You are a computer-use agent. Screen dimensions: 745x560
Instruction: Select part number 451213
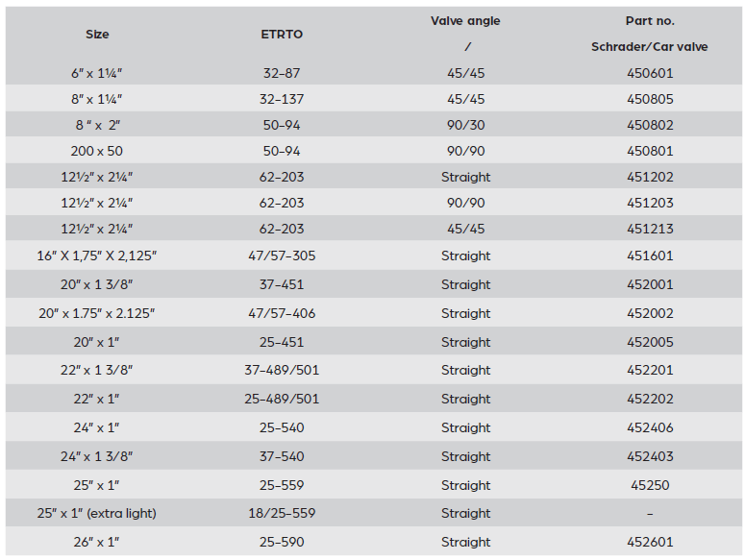click(650, 229)
